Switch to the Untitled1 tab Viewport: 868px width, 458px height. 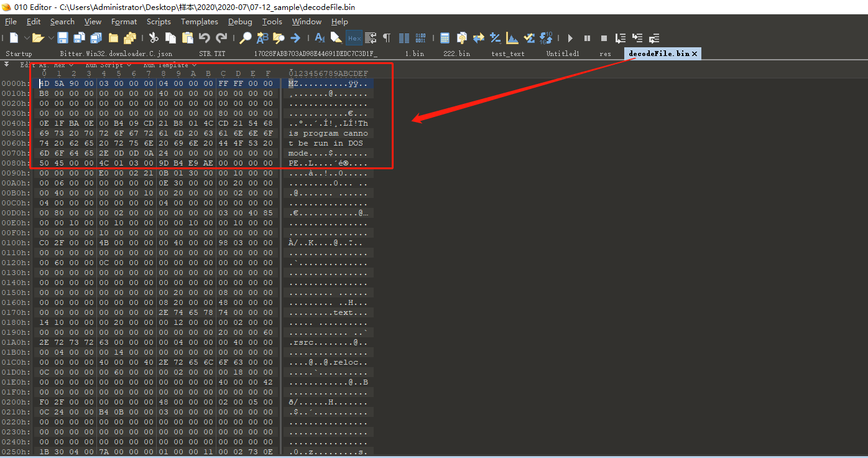point(563,54)
